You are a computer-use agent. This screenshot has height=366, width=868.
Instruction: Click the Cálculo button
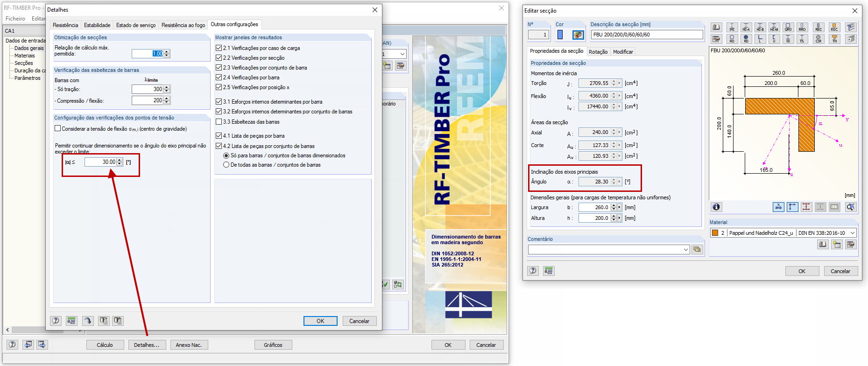(x=105, y=345)
